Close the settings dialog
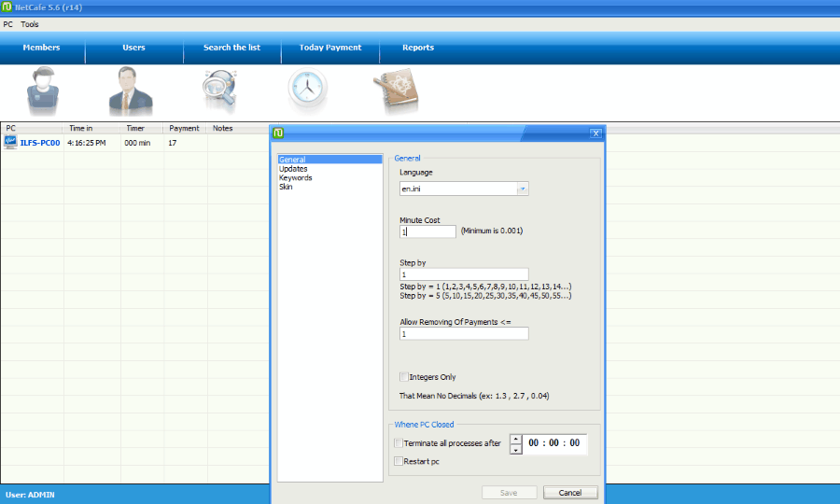Screen dimensions: 840x504 pyautogui.click(x=595, y=133)
